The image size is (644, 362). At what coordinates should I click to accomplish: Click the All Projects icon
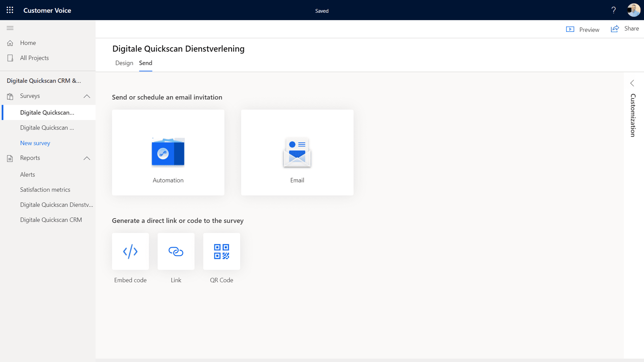click(10, 58)
